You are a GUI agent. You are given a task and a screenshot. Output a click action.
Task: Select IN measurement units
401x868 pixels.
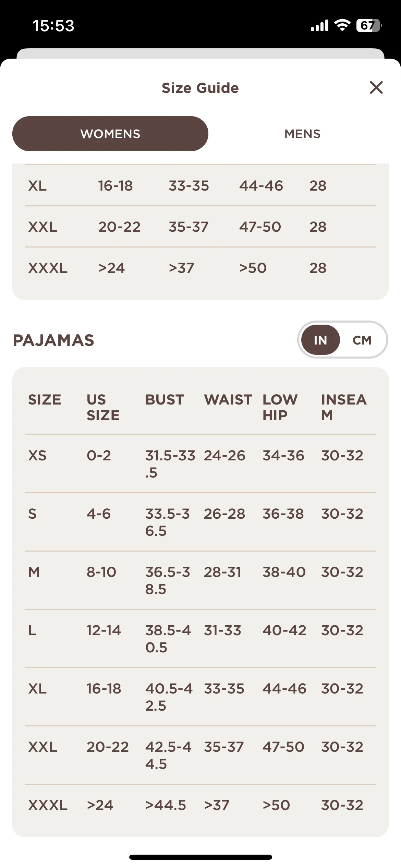tap(320, 340)
